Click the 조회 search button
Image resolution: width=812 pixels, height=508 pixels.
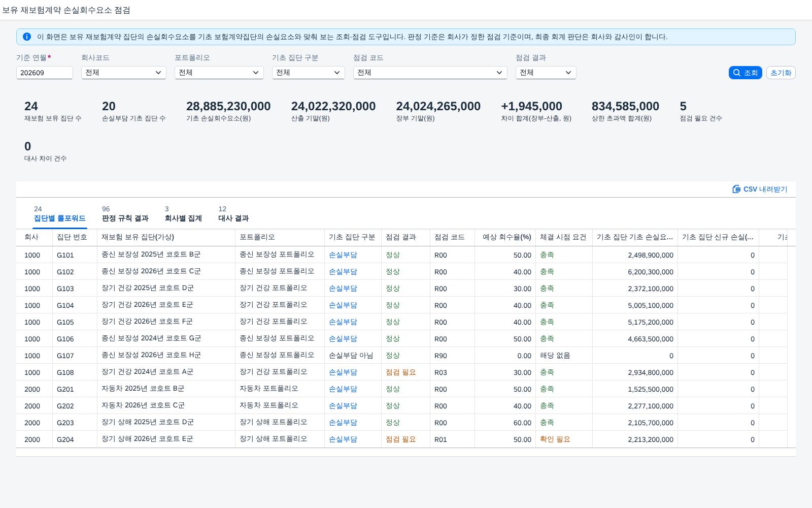click(x=746, y=73)
